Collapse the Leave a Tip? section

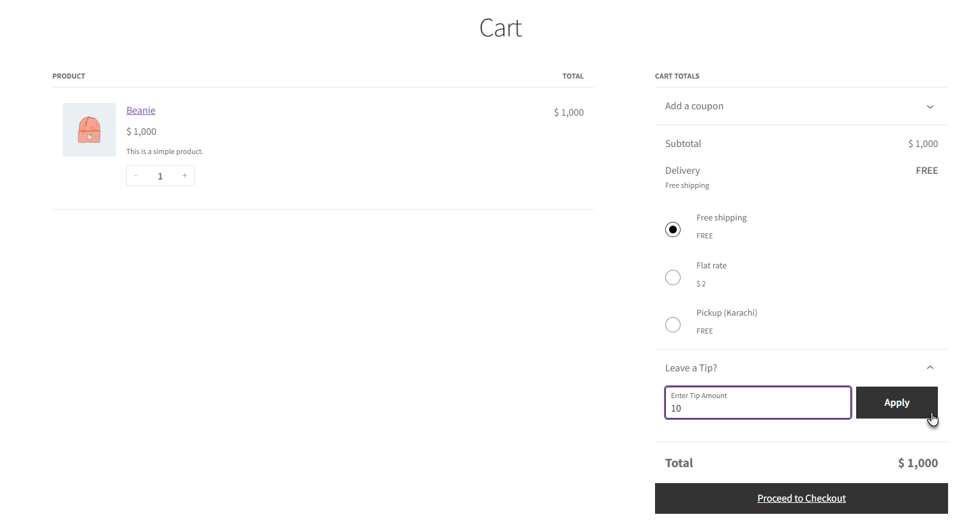point(691,368)
